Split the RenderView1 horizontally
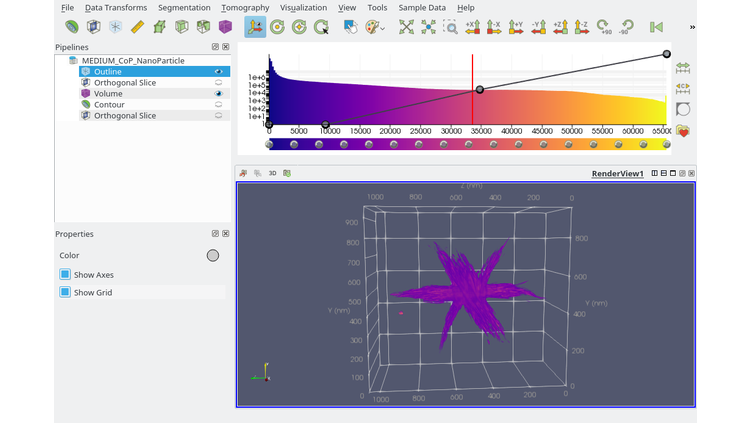The width and height of the screenshot is (752, 423). tap(655, 173)
